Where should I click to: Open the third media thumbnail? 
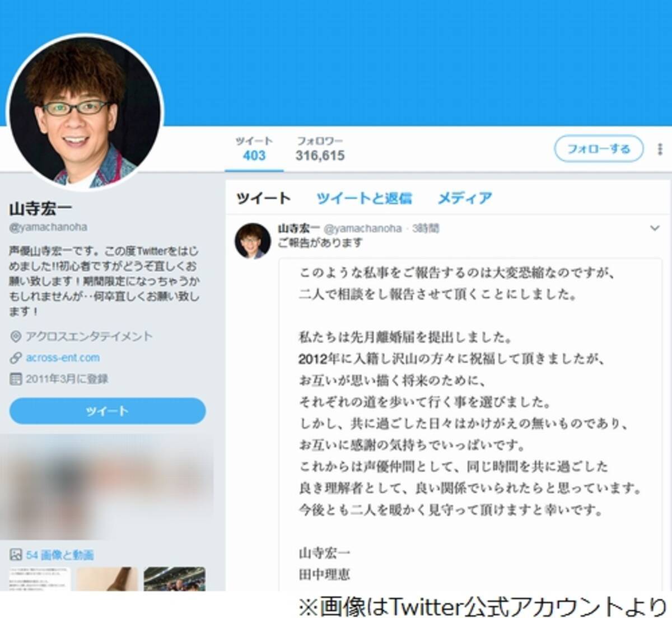[x=175, y=579]
